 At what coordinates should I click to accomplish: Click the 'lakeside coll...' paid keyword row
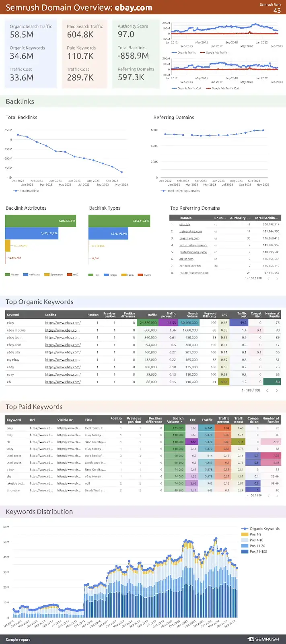click(x=143, y=483)
